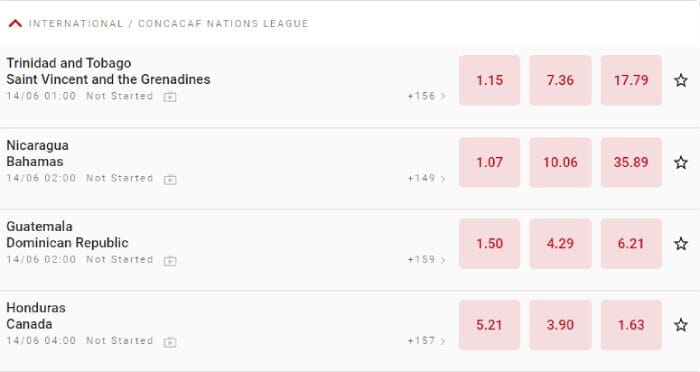Image resolution: width=700 pixels, height=372 pixels.
Task: Choose 1.50 odds for Guatemala win
Action: 489,244
